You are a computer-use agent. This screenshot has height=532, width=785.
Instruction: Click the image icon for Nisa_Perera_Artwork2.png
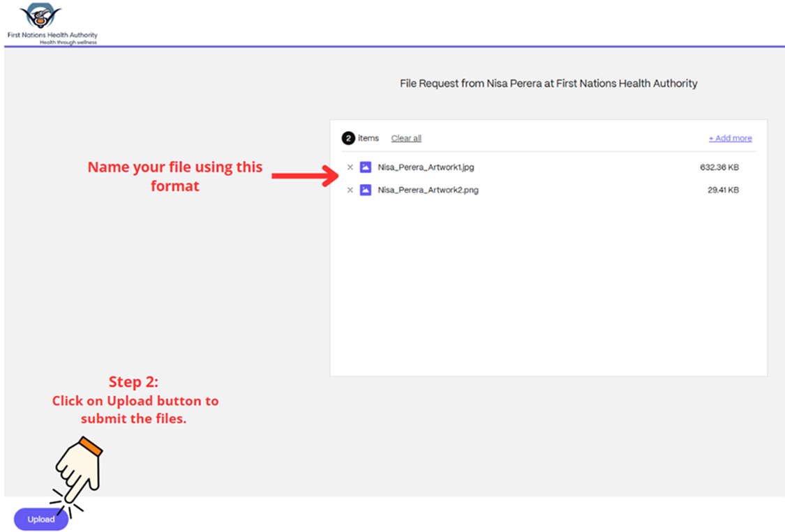pos(365,190)
